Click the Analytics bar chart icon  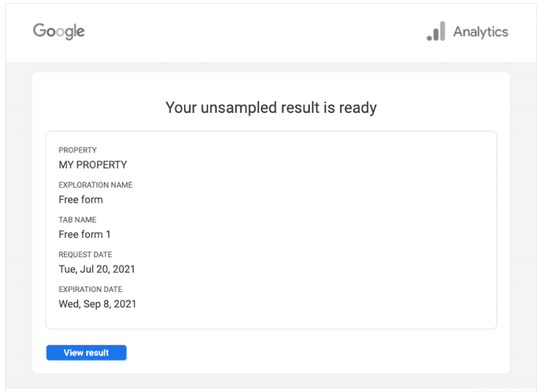click(436, 31)
